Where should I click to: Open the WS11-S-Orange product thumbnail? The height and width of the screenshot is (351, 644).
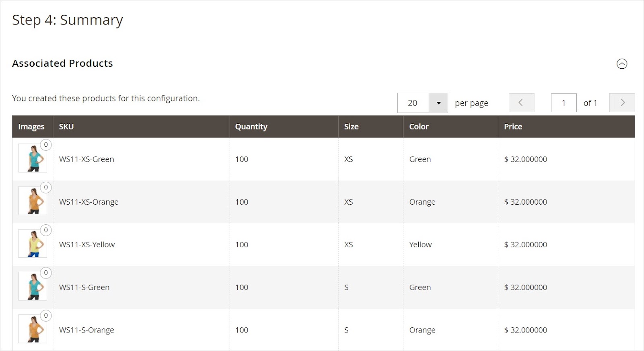click(33, 329)
